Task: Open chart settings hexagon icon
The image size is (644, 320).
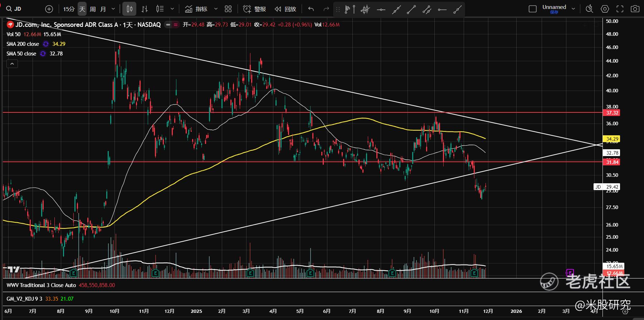Action: 605,9
